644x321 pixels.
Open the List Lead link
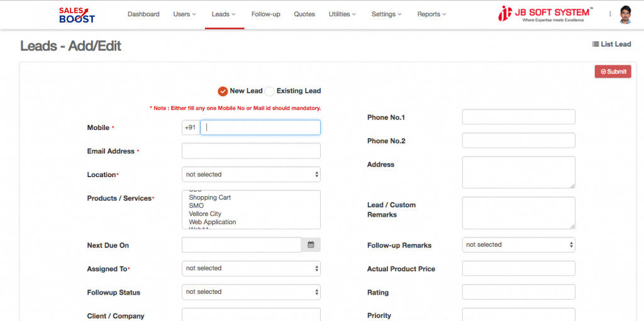(x=611, y=45)
